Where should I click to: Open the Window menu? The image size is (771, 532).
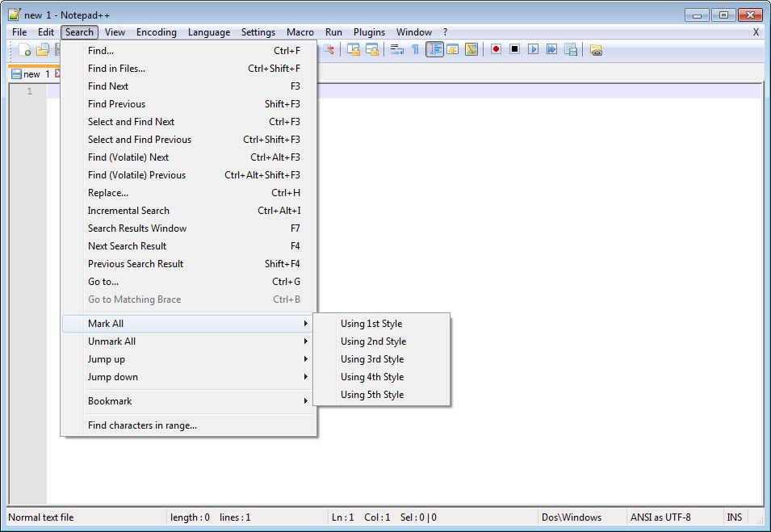[x=414, y=32]
